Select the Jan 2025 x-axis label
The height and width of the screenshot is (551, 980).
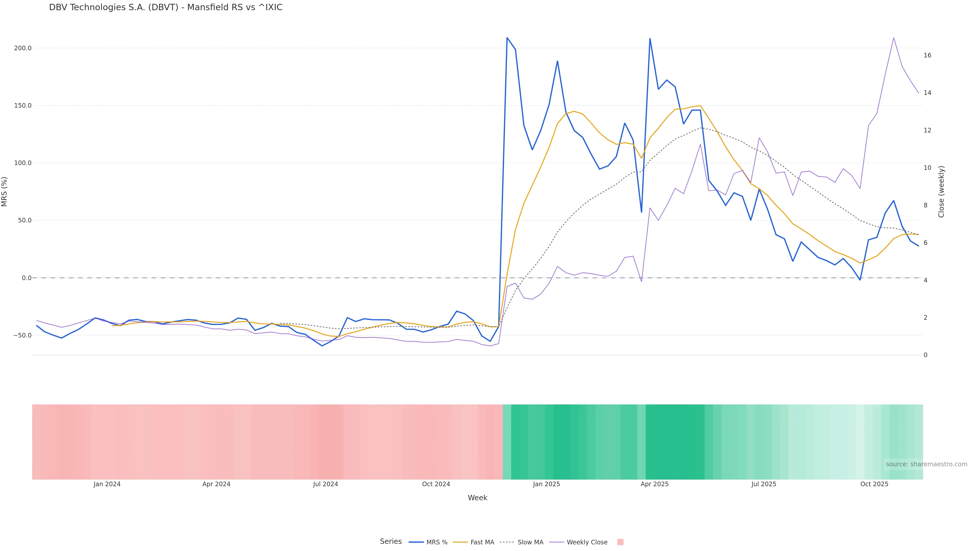click(546, 484)
